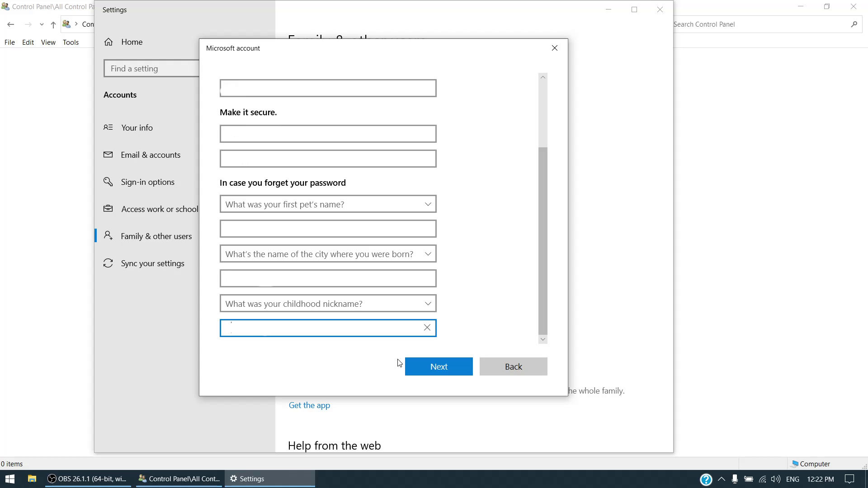Image resolution: width=868 pixels, height=488 pixels.
Task: Open Sign-in options key icon
Action: tap(108, 182)
